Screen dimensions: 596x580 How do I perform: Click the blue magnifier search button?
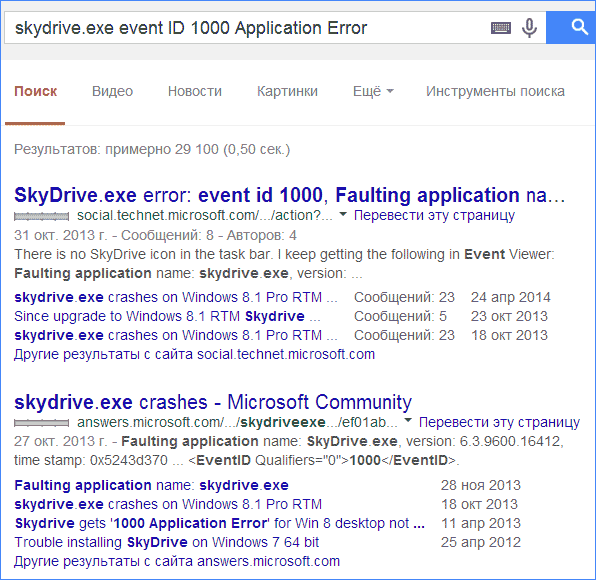(x=571, y=27)
